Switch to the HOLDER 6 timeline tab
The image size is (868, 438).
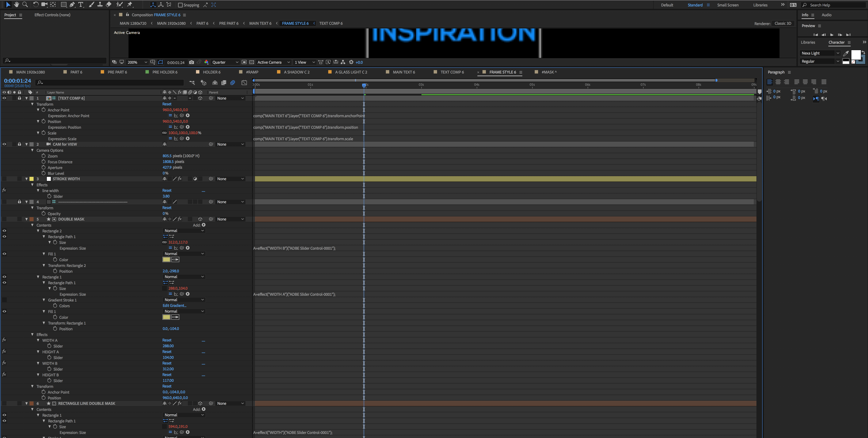click(212, 72)
